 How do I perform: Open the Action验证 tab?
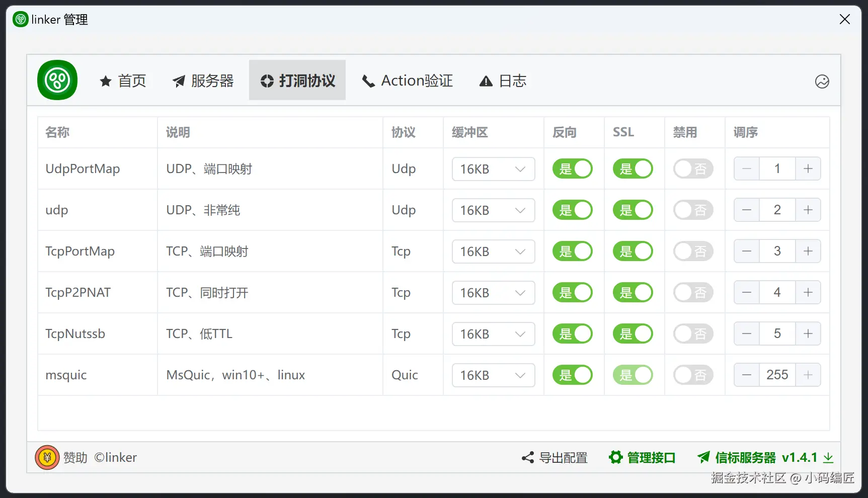pos(408,80)
